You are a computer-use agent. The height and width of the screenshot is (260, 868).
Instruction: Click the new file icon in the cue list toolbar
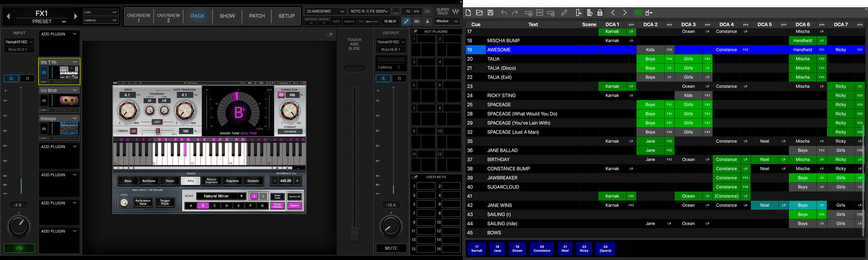[468, 13]
